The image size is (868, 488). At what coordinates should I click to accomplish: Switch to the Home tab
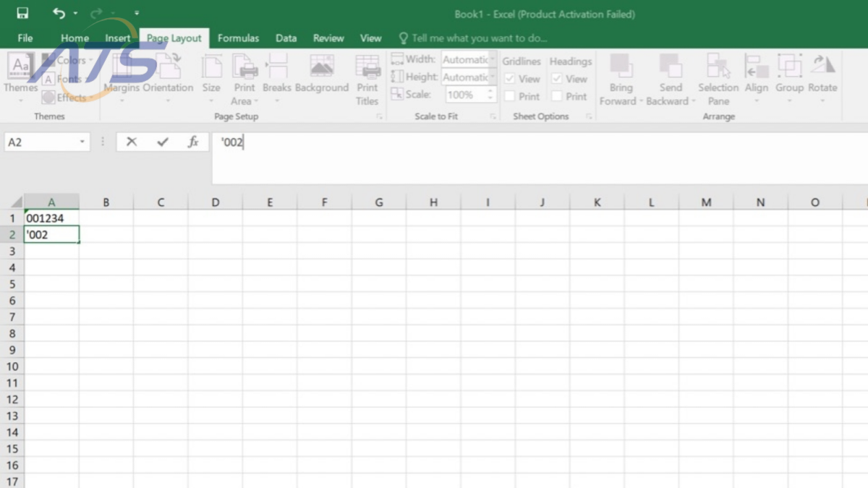tap(75, 38)
